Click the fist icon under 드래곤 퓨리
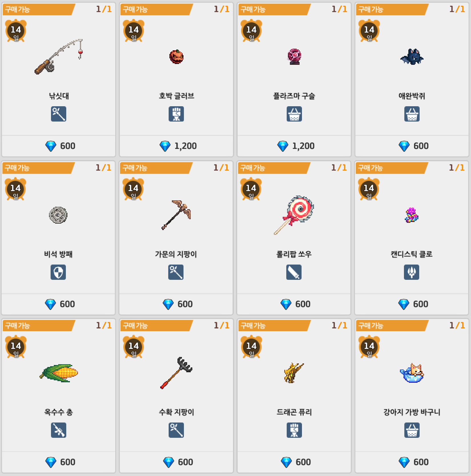The image size is (471, 476). coord(294,430)
